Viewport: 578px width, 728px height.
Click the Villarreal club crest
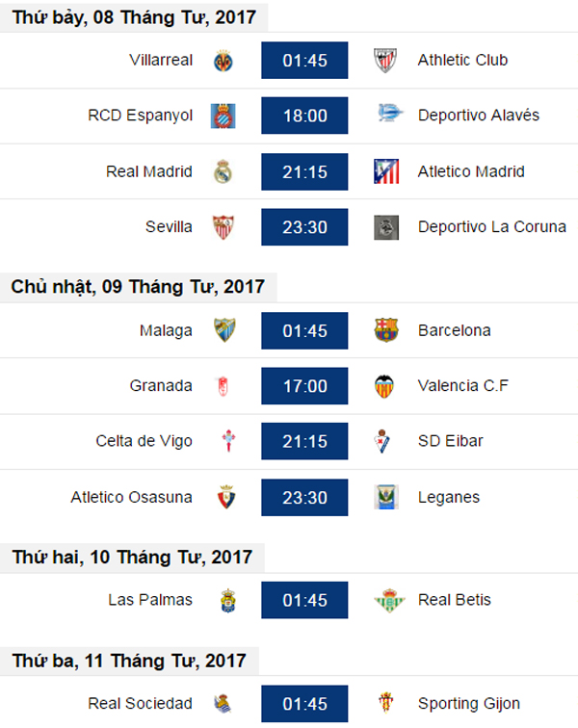(223, 61)
